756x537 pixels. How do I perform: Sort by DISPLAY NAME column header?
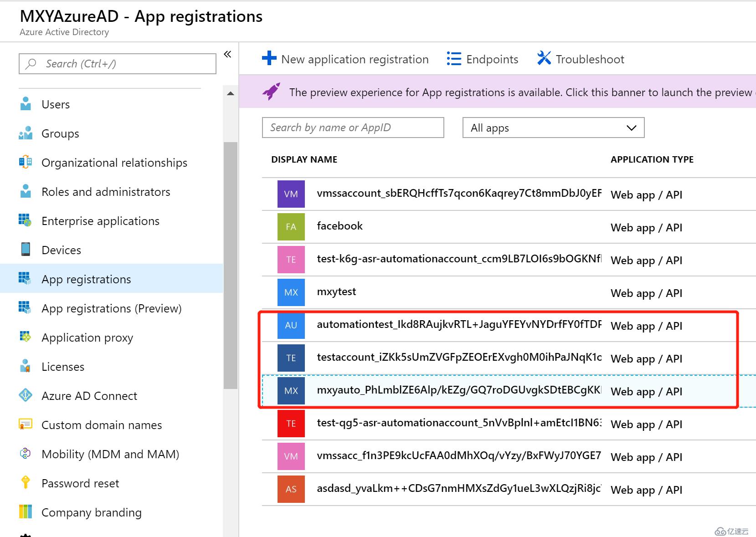(304, 159)
